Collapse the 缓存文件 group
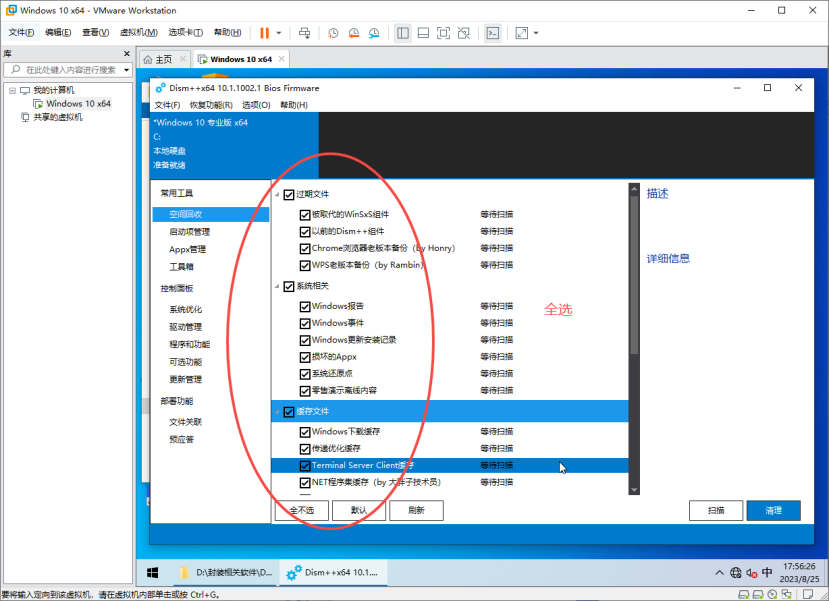The height and width of the screenshot is (602, 829). [277, 412]
